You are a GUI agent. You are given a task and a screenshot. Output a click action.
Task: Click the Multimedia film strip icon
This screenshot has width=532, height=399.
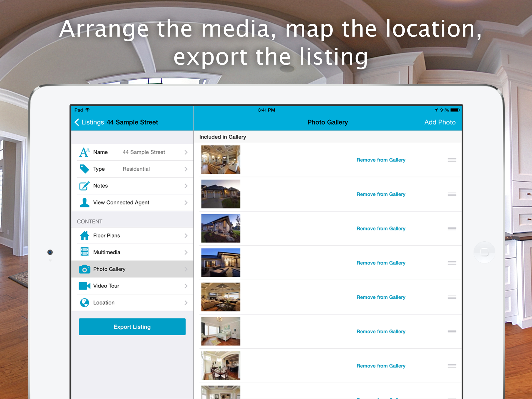coord(85,252)
